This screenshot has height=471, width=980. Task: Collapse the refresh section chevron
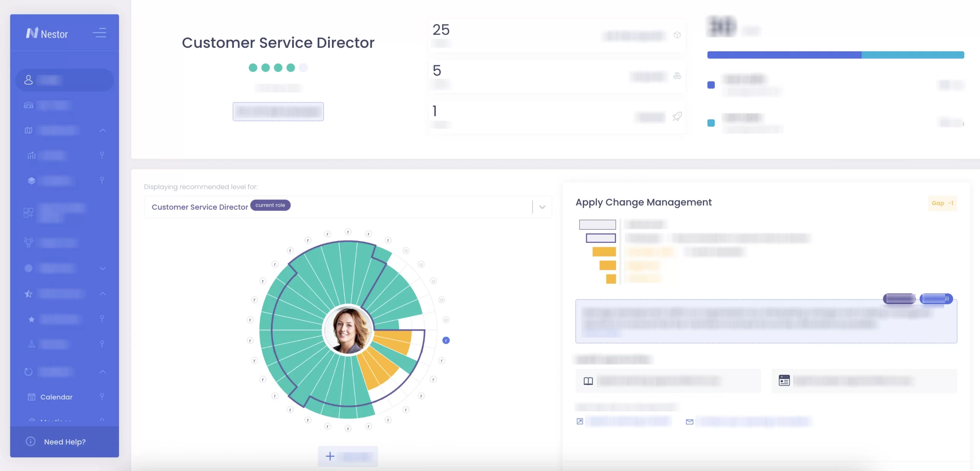[103, 372]
